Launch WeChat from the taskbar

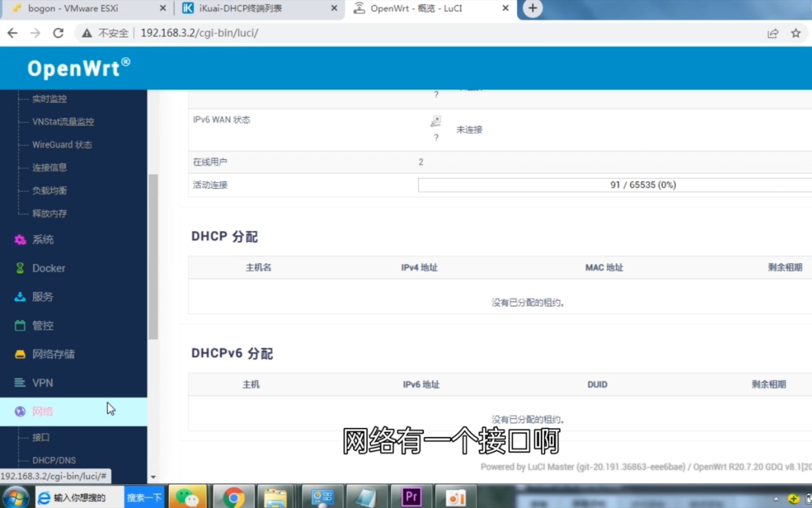tap(187, 497)
